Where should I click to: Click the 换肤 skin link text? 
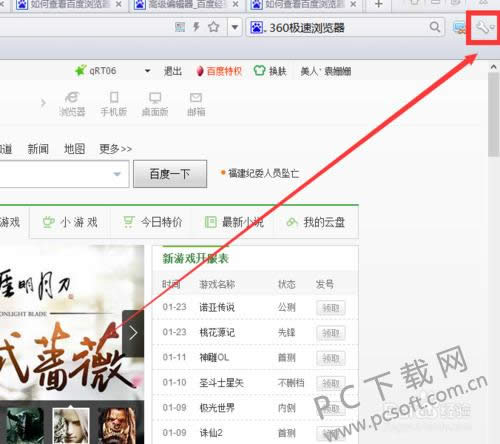coord(278,71)
